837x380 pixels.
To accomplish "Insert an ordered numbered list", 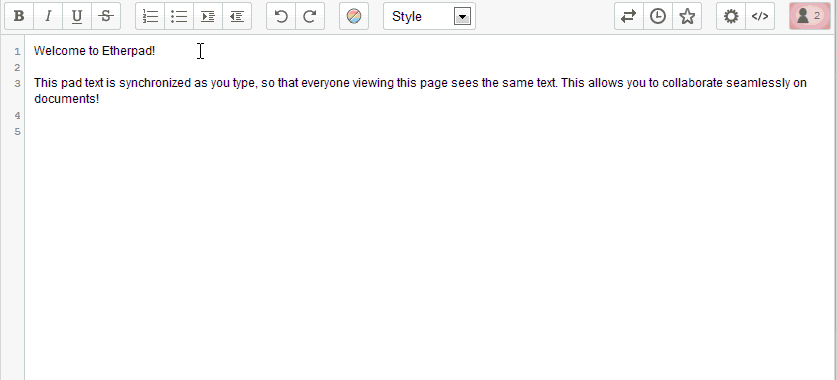I will coord(150,16).
